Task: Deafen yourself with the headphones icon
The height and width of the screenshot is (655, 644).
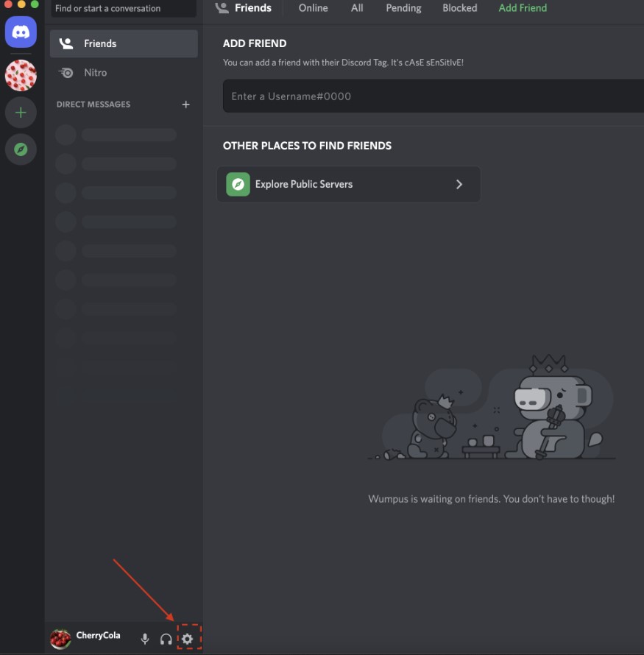Action: coord(166,639)
